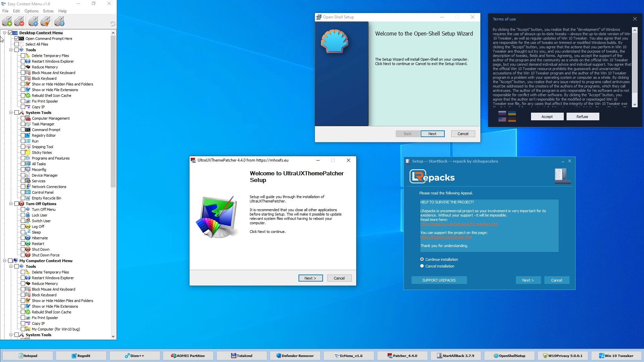Click the Context Menu Cleaner broom icon
Screen dimensions: 644x362
click(46, 22)
